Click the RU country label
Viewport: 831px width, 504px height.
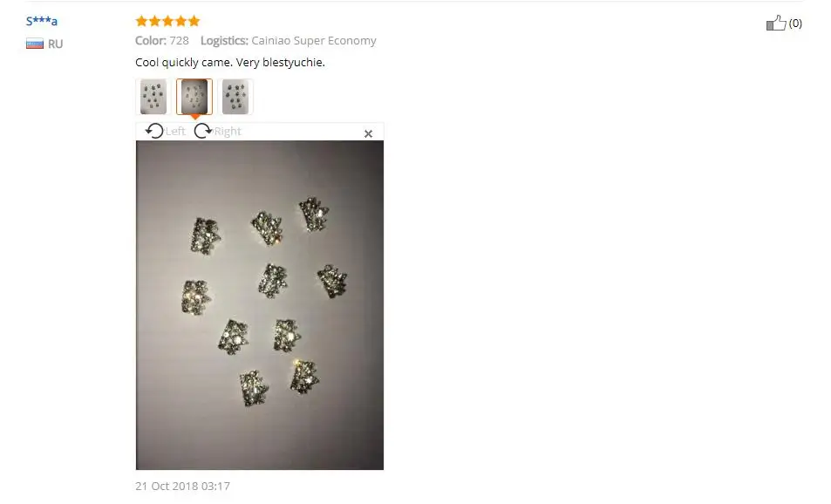point(55,44)
